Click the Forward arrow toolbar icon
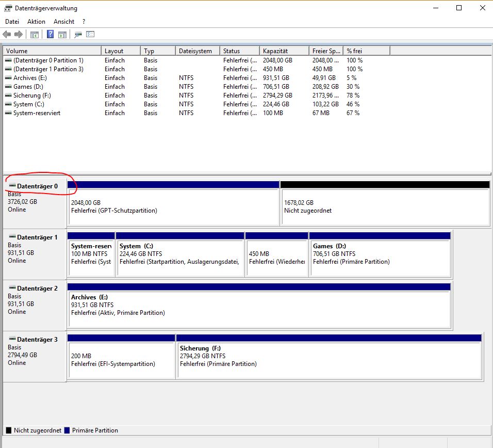The height and width of the screenshot is (448, 493). click(x=19, y=34)
